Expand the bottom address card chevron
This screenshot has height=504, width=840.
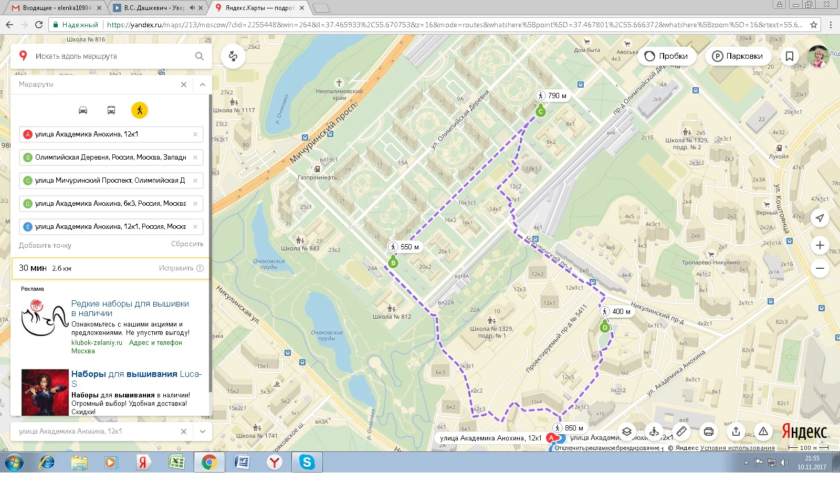[x=203, y=432]
